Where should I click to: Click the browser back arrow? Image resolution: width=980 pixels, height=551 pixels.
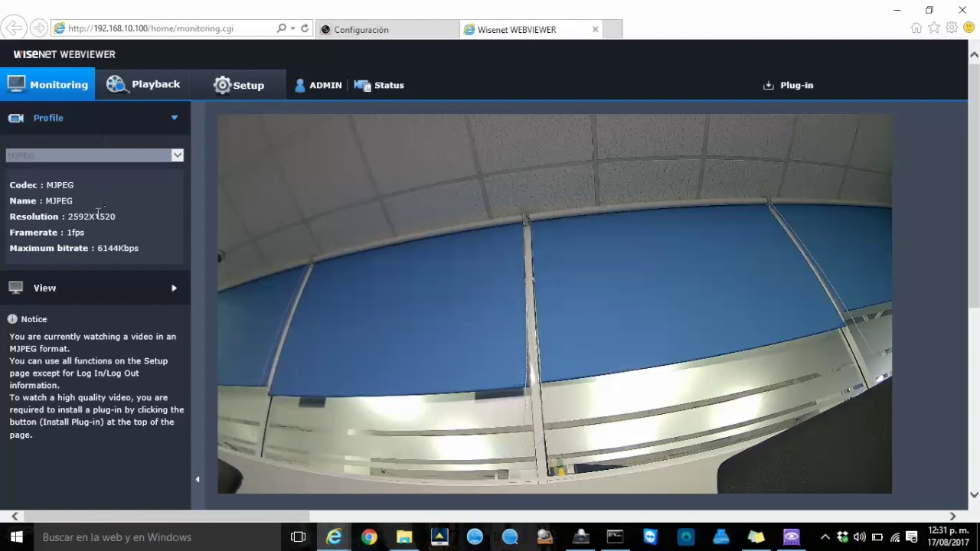(13, 28)
